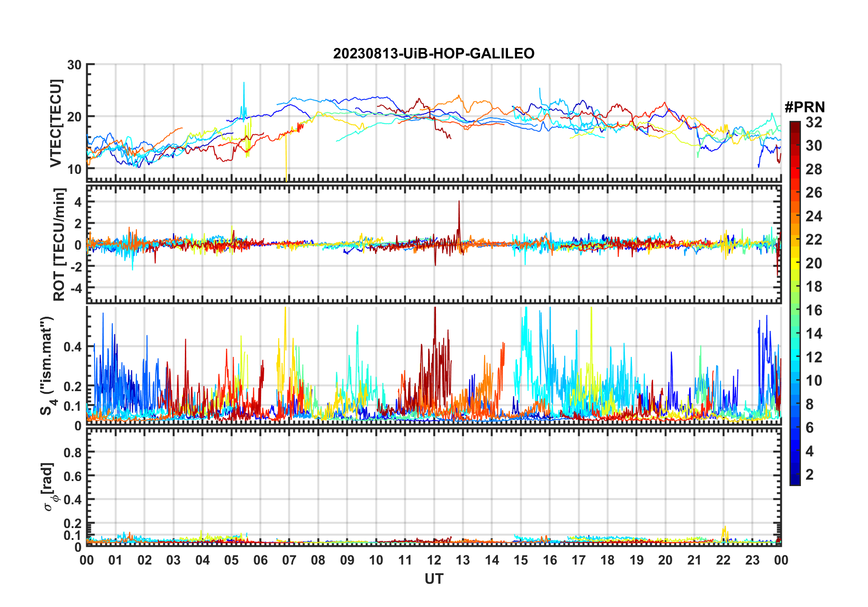
Task: Click PRN colorbar label 20
Action: (814, 263)
